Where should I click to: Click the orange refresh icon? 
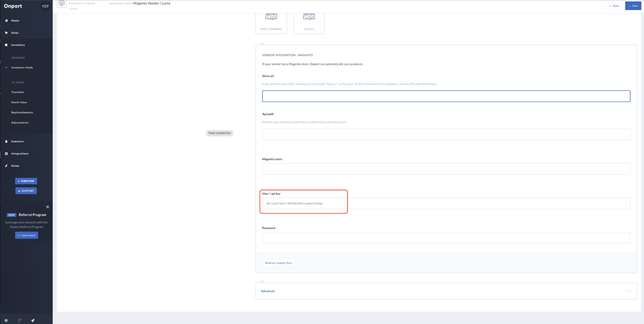(20, 320)
